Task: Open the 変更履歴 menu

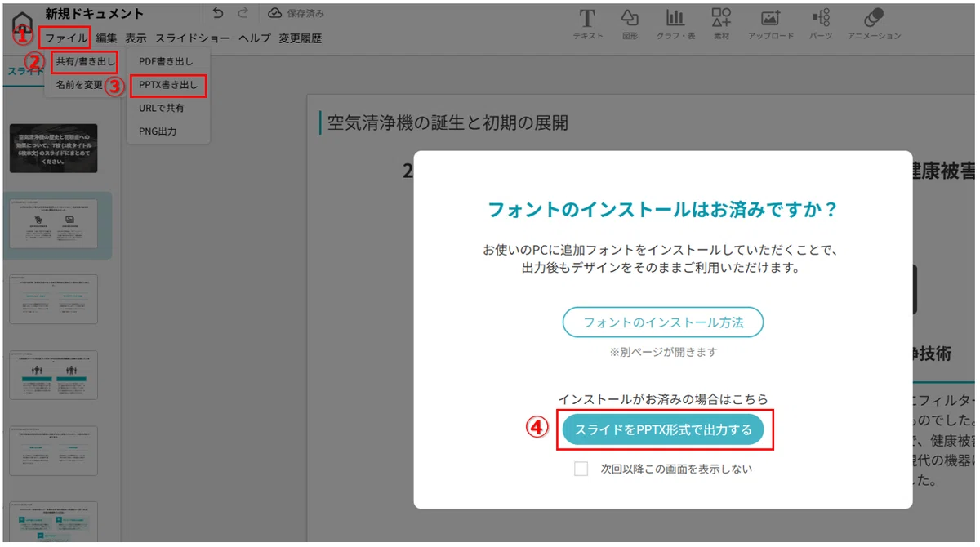Action: pos(301,38)
